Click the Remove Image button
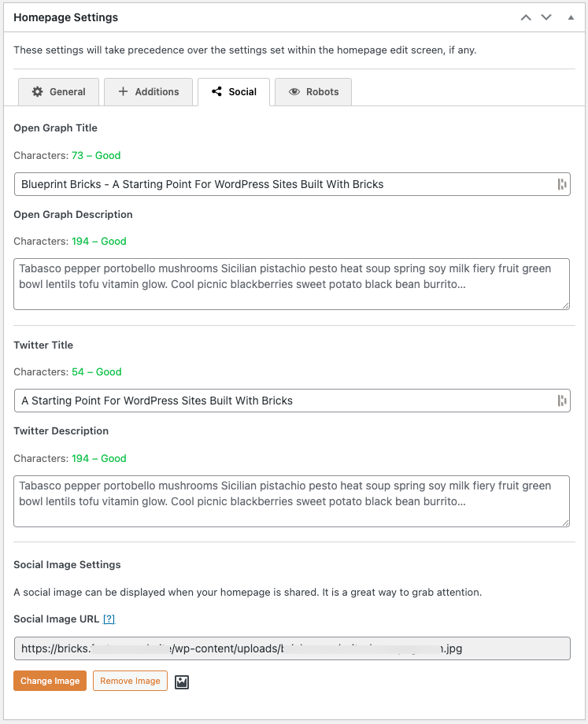Image resolution: width=588 pixels, height=724 pixels. coord(130,681)
